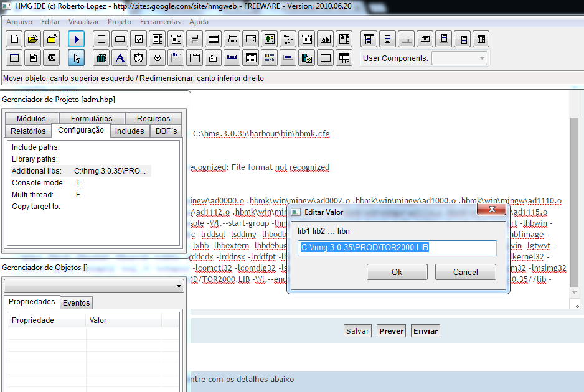Image resolution: width=584 pixels, height=392 pixels.
Task: Open the User Components dropdown
Action: [x=460, y=58]
